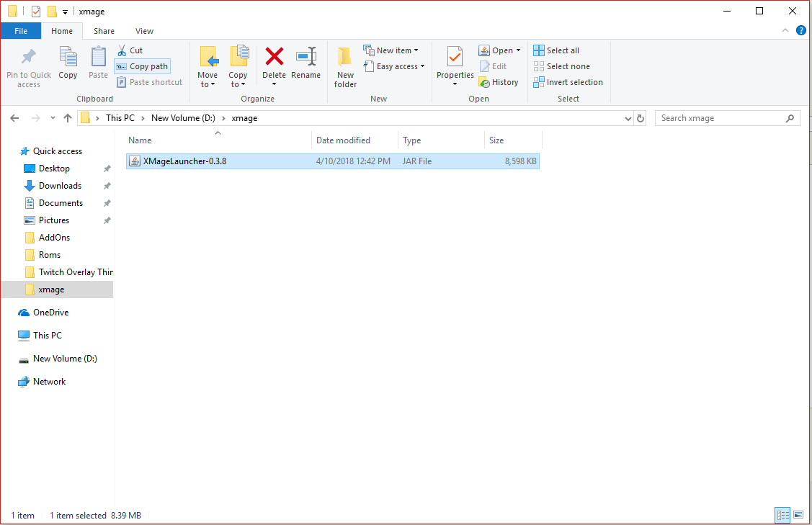Expand address bar history dropdown
The height and width of the screenshot is (525, 812).
pyautogui.click(x=628, y=118)
